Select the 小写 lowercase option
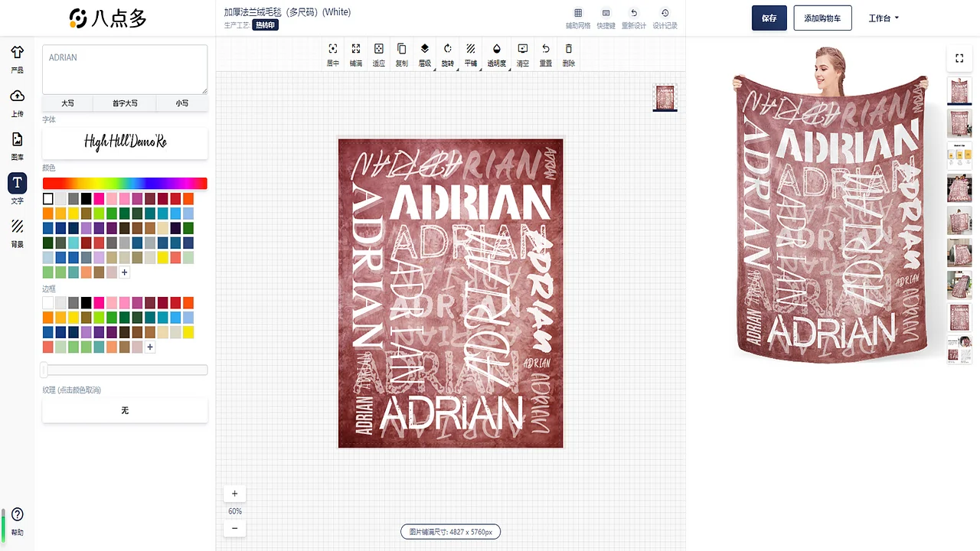The height and width of the screenshot is (551, 980). [182, 103]
